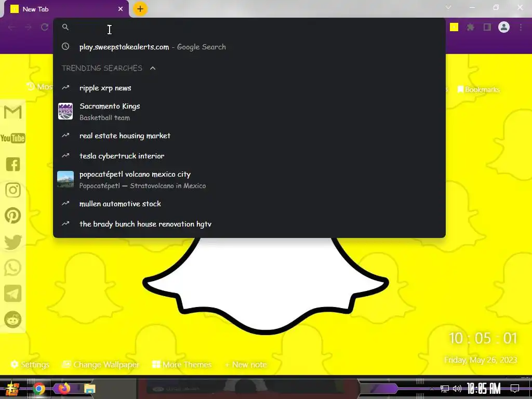Image resolution: width=532 pixels, height=399 pixels.
Task: Open the Twitter sidebar shortcut
Action: [x=13, y=242]
